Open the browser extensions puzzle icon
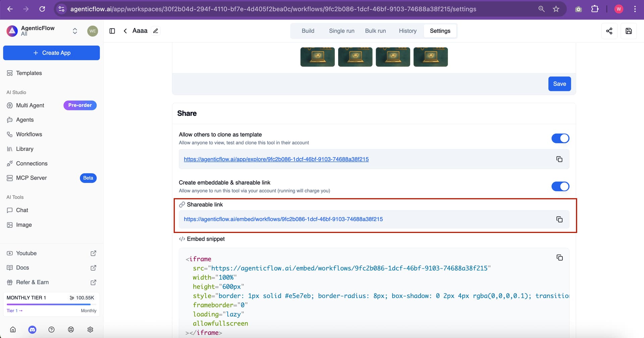The height and width of the screenshot is (338, 644). click(x=595, y=9)
